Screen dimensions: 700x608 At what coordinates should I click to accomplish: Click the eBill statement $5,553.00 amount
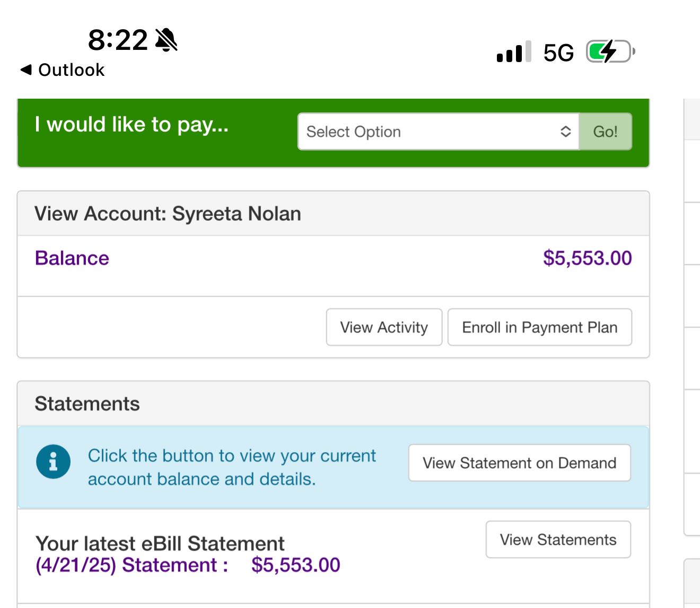click(295, 565)
